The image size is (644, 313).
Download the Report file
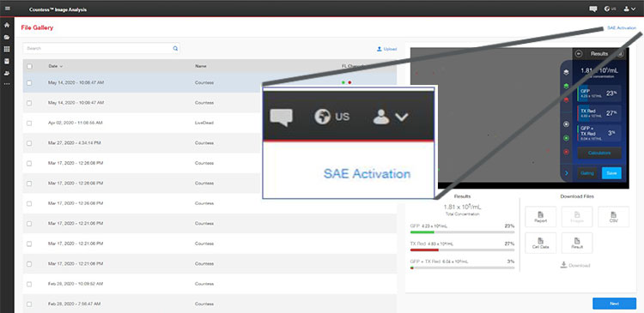[x=540, y=217]
